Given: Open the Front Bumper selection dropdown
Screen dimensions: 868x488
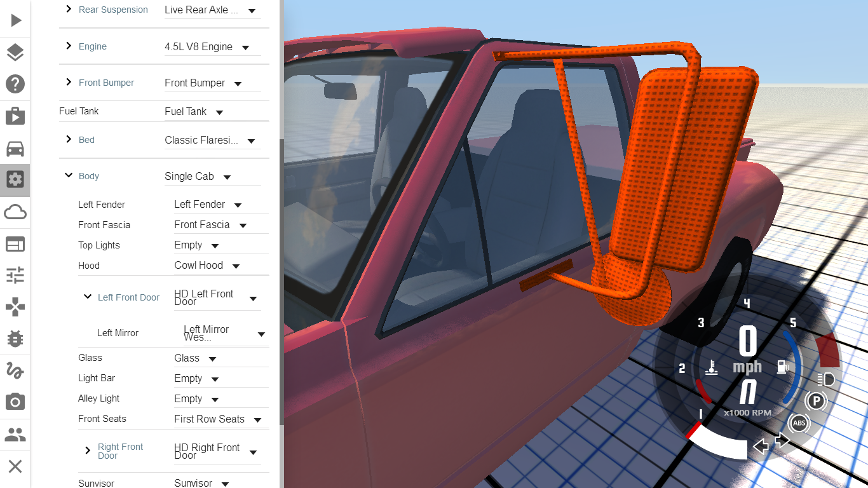Looking at the screenshot, I should click(x=212, y=83).
